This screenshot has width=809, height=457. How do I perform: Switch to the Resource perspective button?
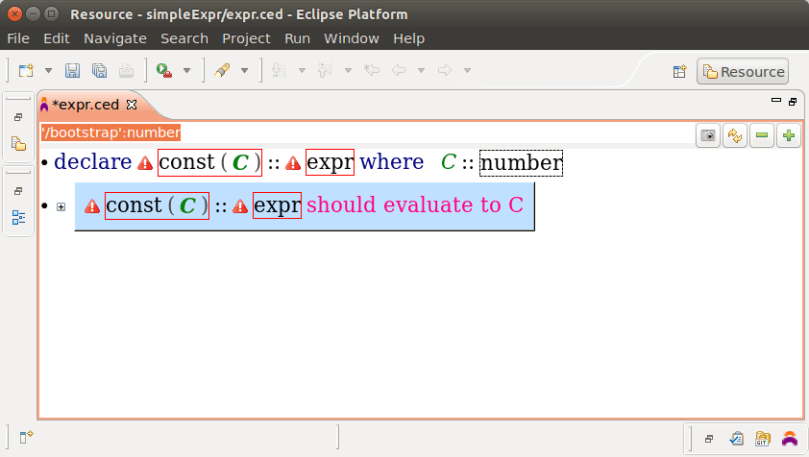(743, 71)
